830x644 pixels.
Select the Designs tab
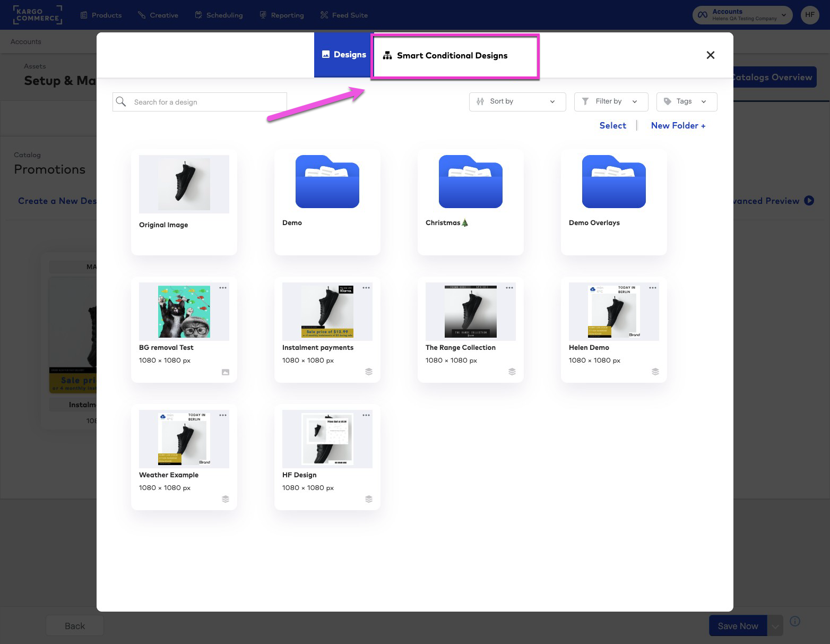click(344, 55)
